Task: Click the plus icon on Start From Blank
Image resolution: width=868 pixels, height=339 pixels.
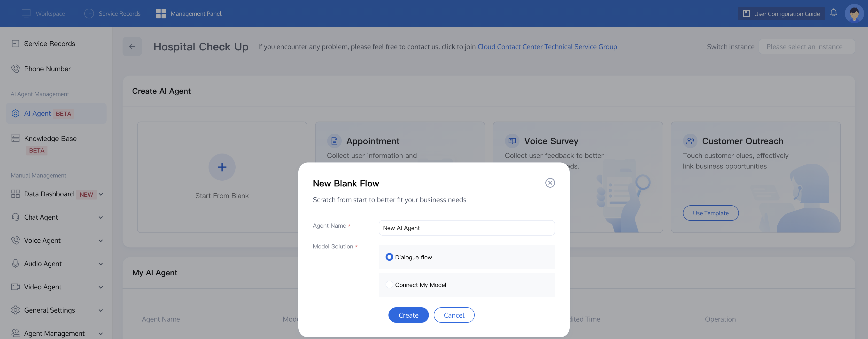Action: (222, 167)
